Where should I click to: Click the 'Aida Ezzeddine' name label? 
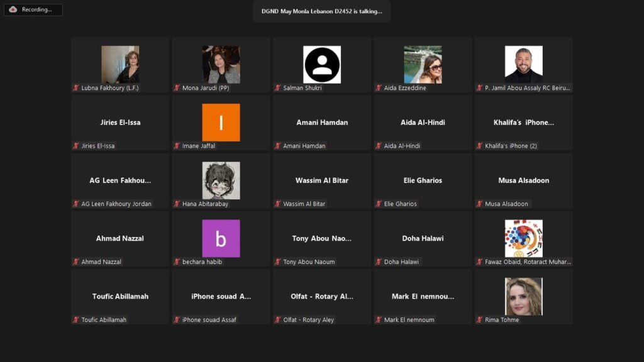click(405, 88)
